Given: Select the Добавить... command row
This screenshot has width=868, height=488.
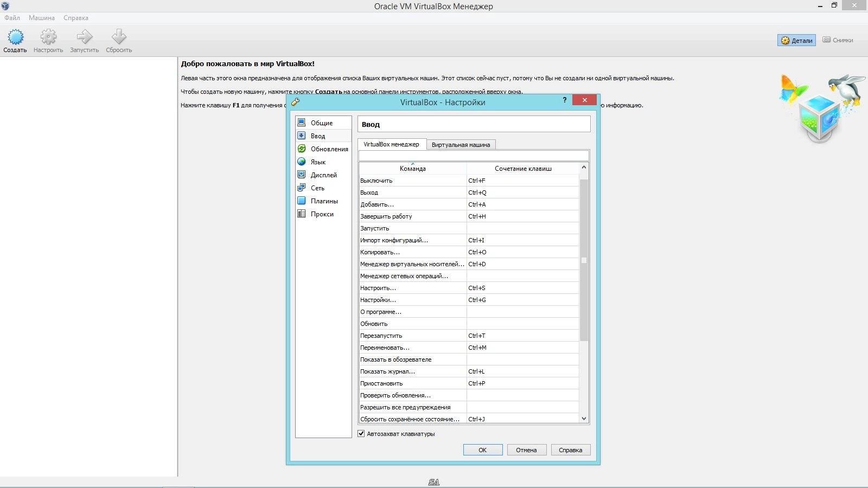Looking at the screenshot, I should pos(469,204).
